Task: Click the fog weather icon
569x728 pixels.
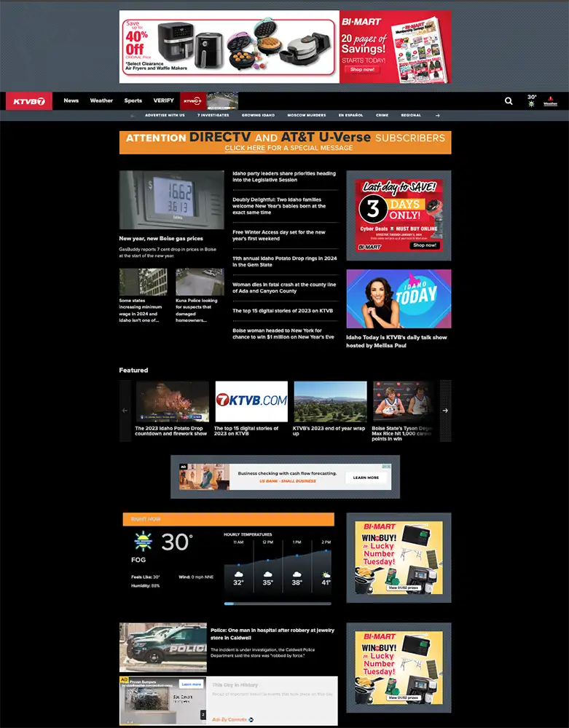Action: [x=143, y=542]
